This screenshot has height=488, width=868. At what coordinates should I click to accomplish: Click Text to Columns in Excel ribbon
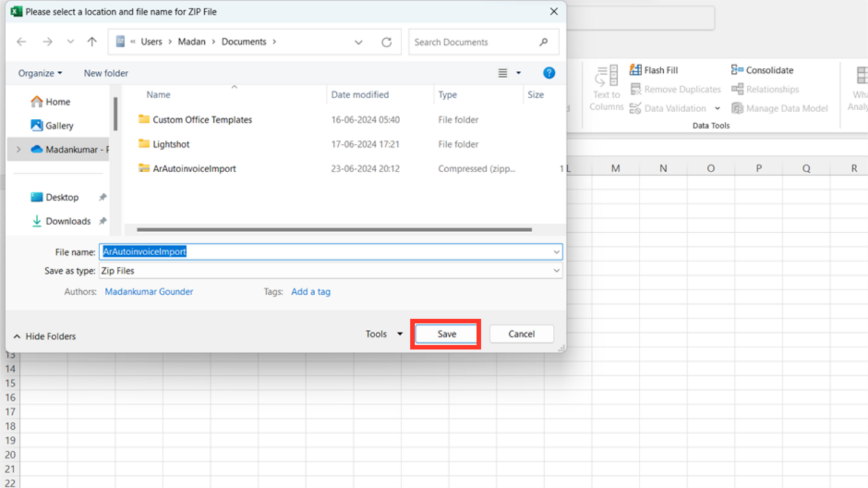coord(606,89)
